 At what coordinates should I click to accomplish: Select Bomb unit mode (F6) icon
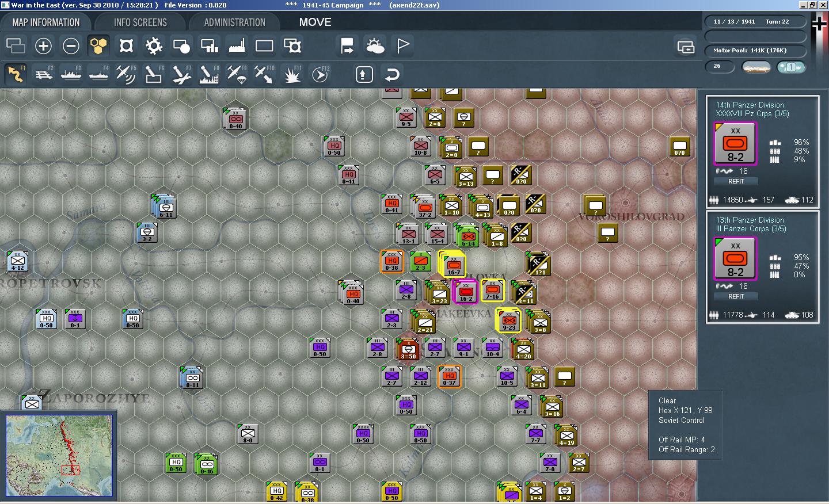click(x=154, y=74)
